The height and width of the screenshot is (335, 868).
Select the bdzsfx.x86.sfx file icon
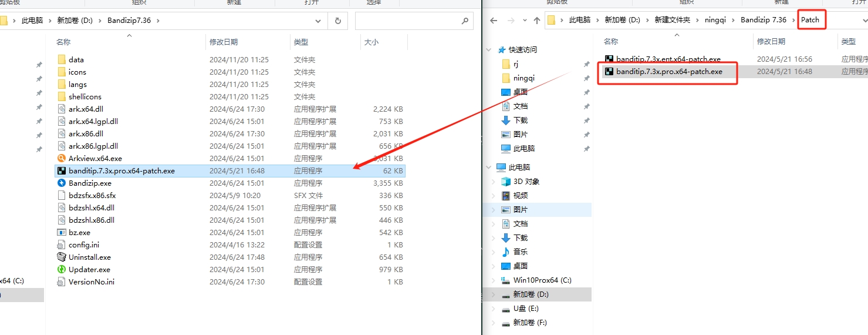tap(62, 195)
